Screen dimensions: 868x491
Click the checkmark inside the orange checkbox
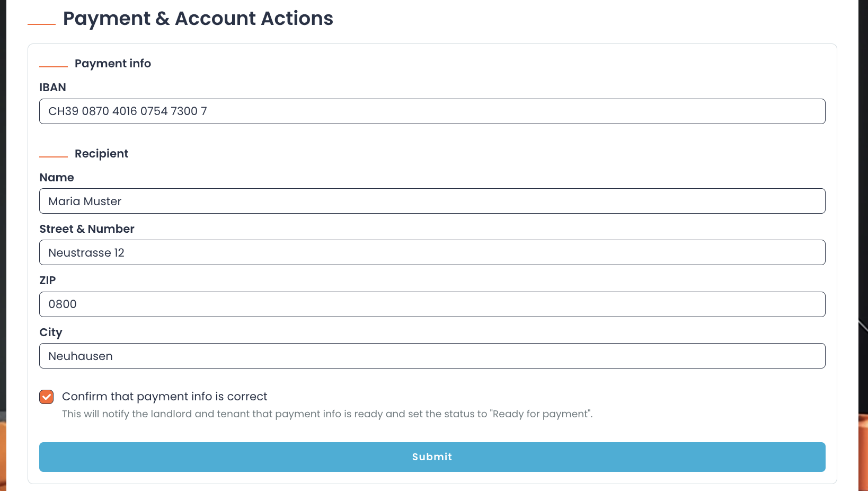coord(46,396)
